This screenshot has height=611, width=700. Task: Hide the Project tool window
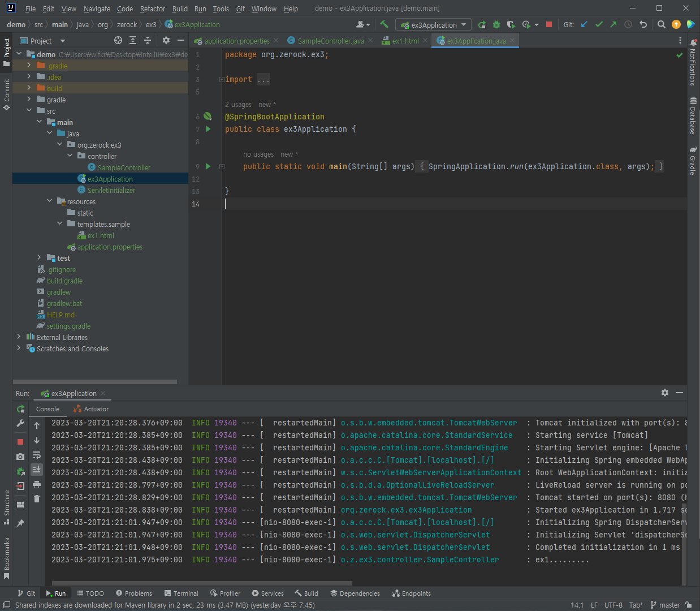[180, 40]
